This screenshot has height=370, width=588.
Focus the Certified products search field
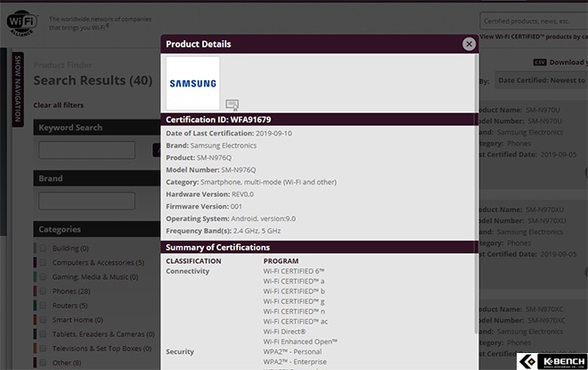(534, 21)
